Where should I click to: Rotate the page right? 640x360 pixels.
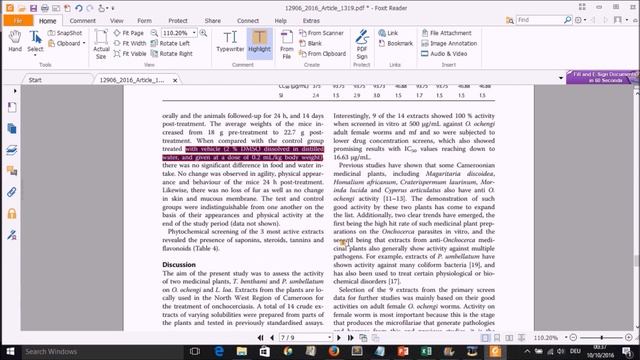pos(171,53)
